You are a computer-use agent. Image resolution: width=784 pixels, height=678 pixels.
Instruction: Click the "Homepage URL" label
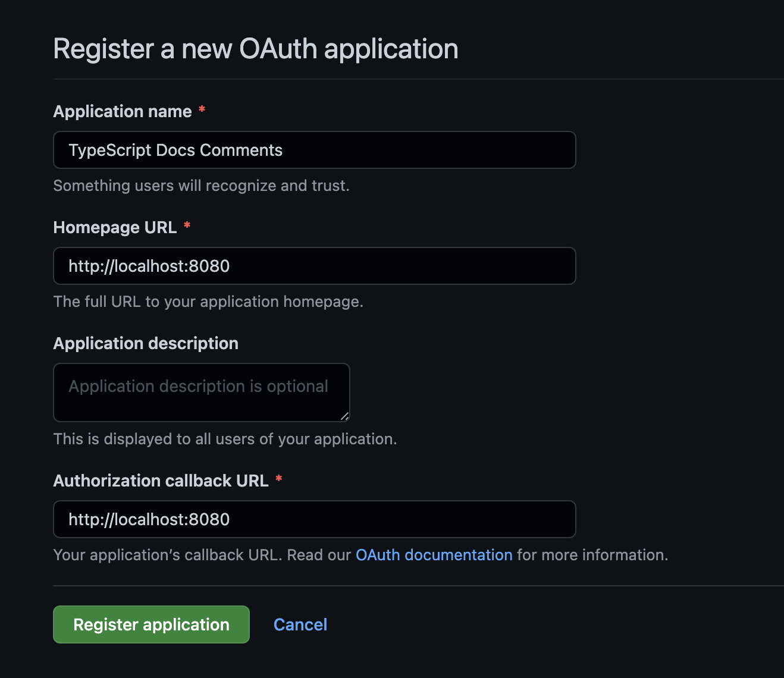tap(115, 227)
